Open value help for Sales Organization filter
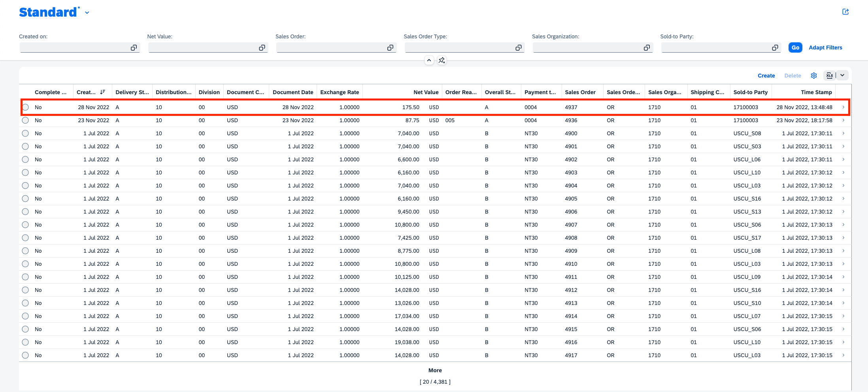 (647, 48)
